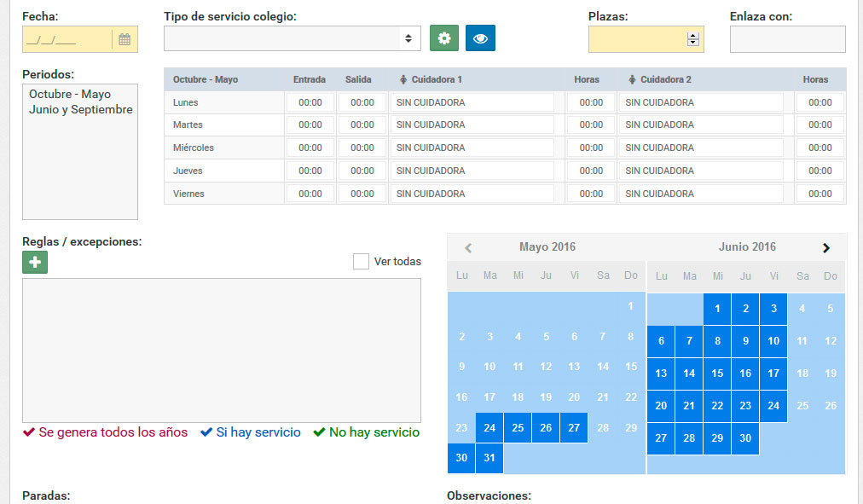Edit Viernes Cuidadora 2 Horas field
This screenshot has width=863, height=504.
(820, 194)
